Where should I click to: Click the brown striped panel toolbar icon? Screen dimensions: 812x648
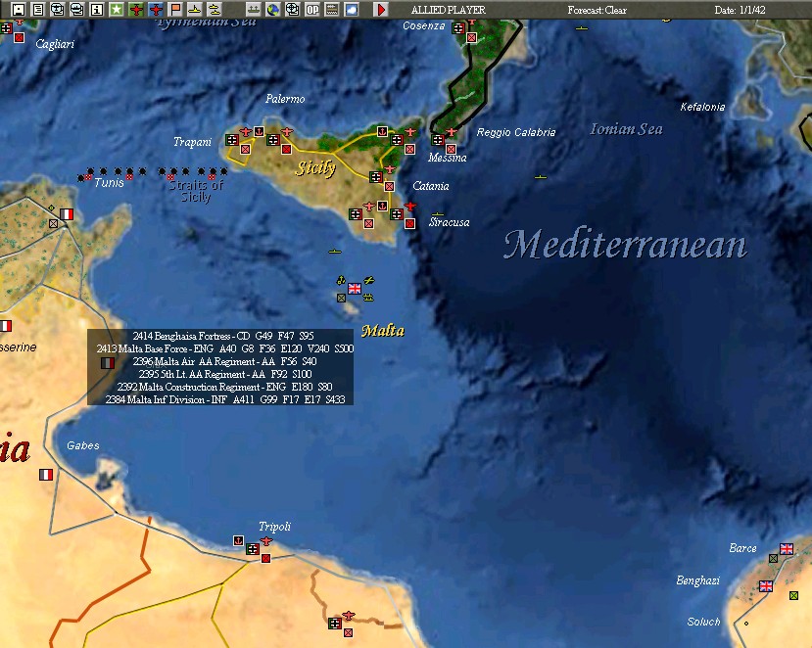click(x=332, y=10)
